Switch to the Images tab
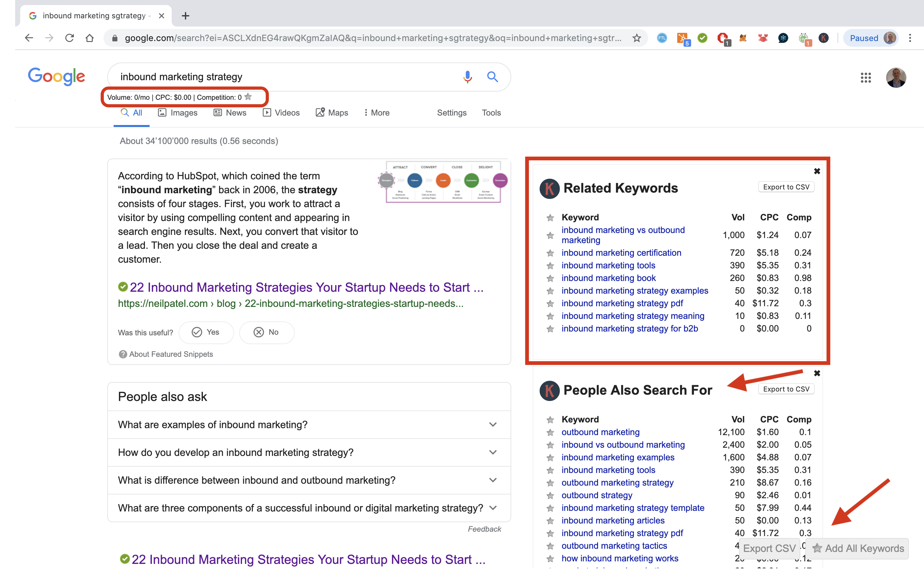Viewport: 924px width, 586px height. click(x=178, y=113)
